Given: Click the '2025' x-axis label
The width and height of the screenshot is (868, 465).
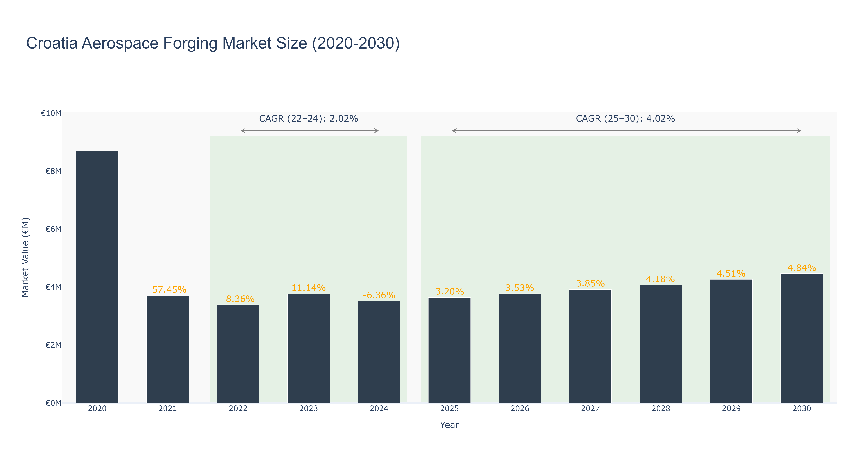Looking at the screenshot, I should (x=449, y=409).
